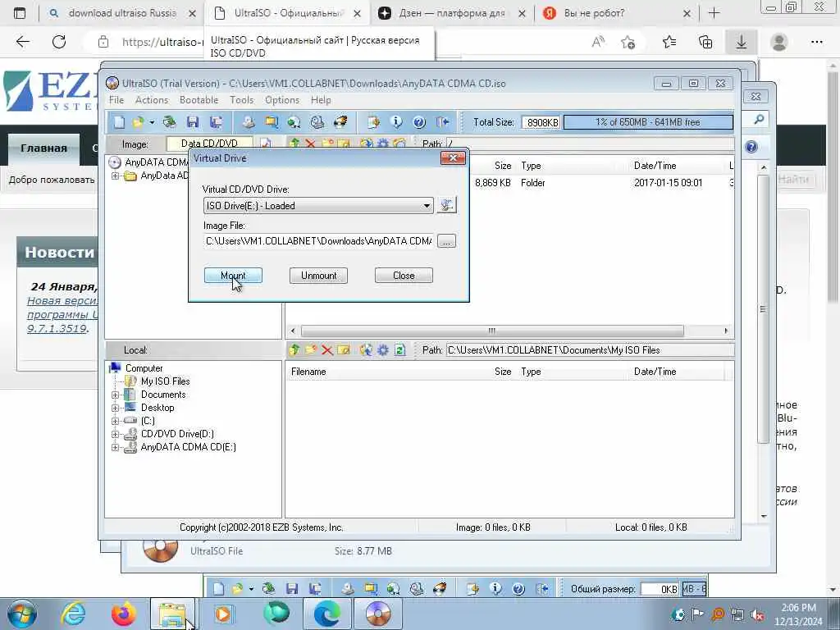Click the red X delete icon in Local toolbar
This screenshot has width=840, height=630.
tap(327, 350)
